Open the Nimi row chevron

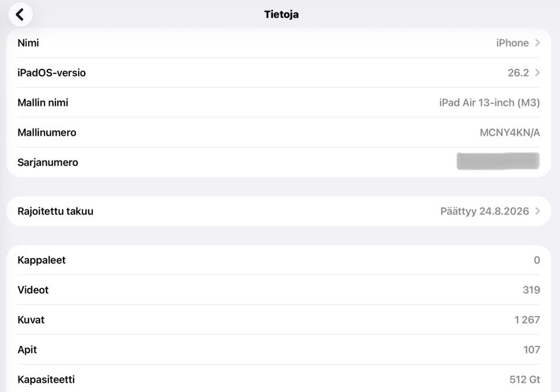pyautogui.click(x=537, y=43)
